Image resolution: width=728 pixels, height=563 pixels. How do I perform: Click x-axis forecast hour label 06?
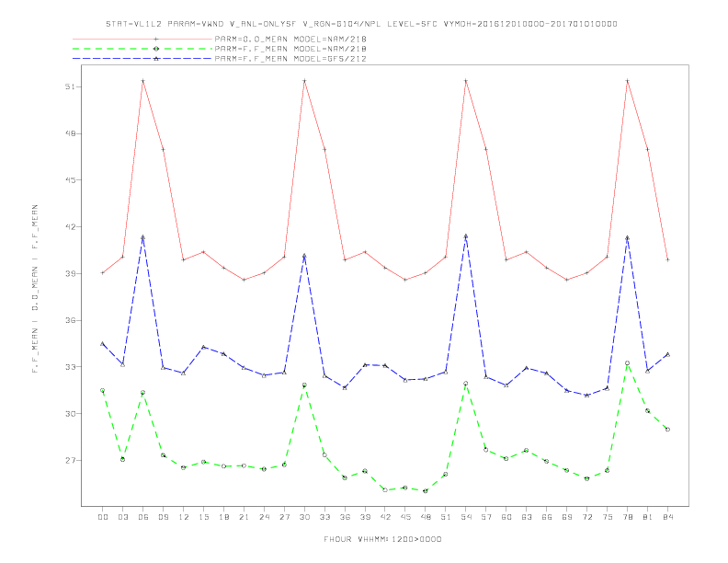[x=143, y=517]
